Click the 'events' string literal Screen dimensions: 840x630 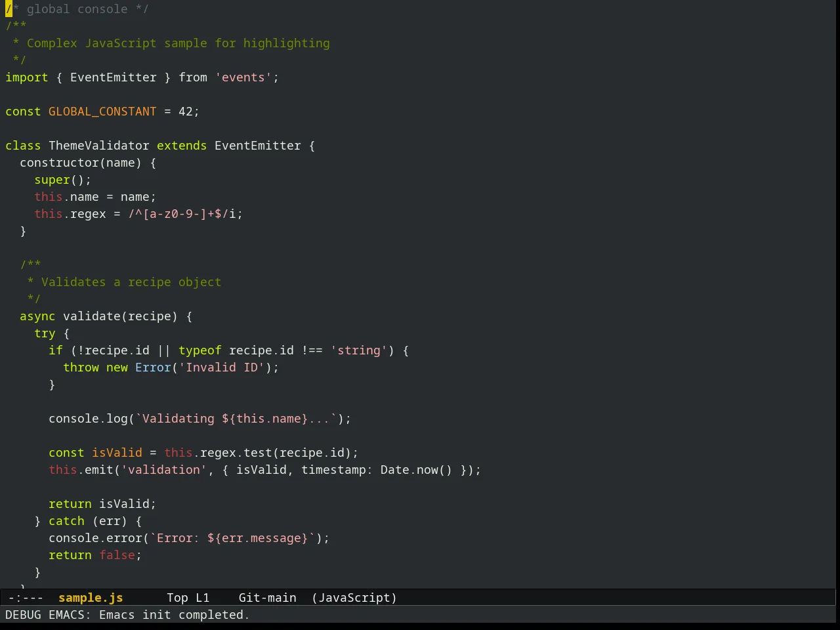(x=243, y=77)
